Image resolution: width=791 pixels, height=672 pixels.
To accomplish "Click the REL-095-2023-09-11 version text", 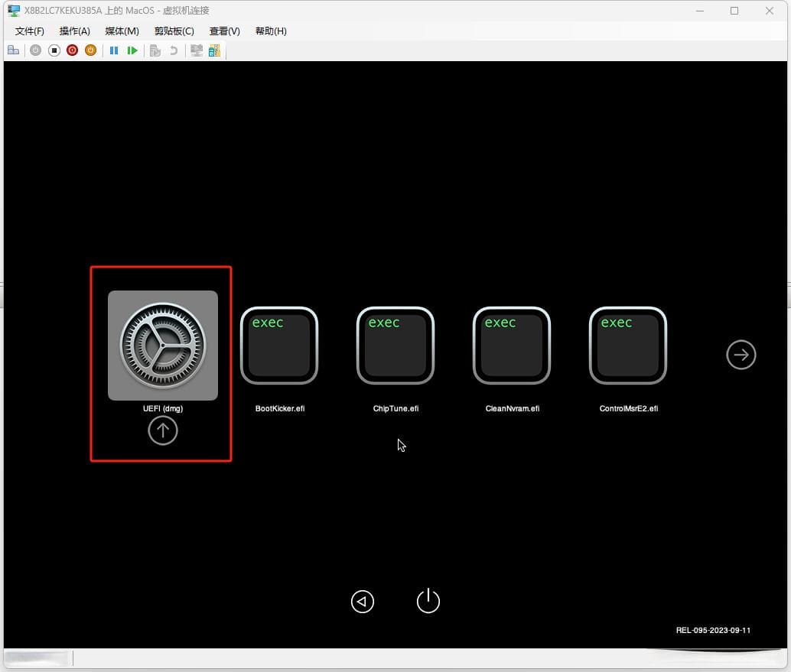I will [x=713, y=630].
